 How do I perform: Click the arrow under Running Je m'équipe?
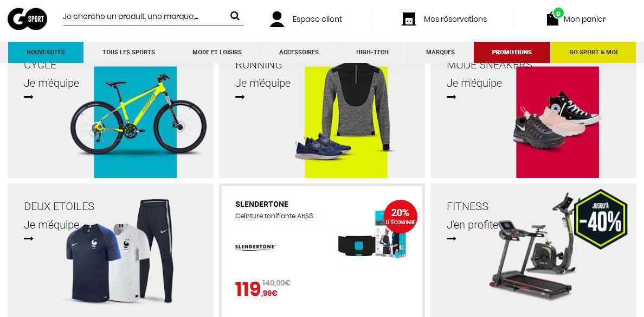pos(240,97)
